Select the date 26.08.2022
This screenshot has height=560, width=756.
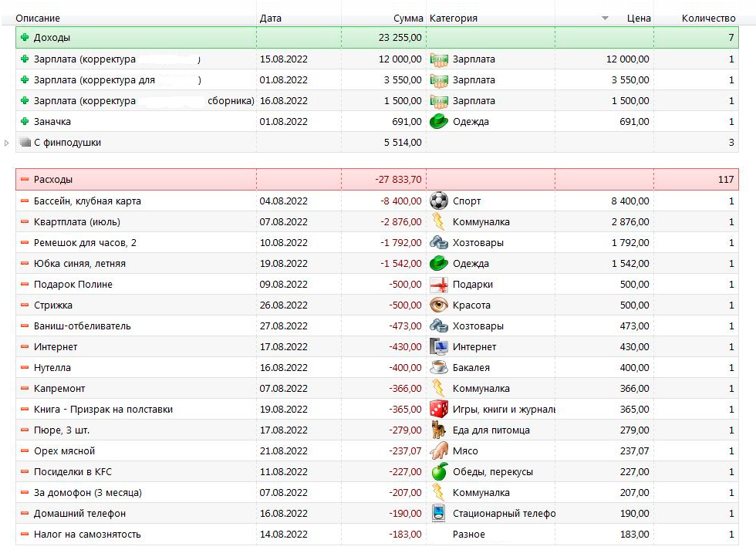tap(284, 305)
